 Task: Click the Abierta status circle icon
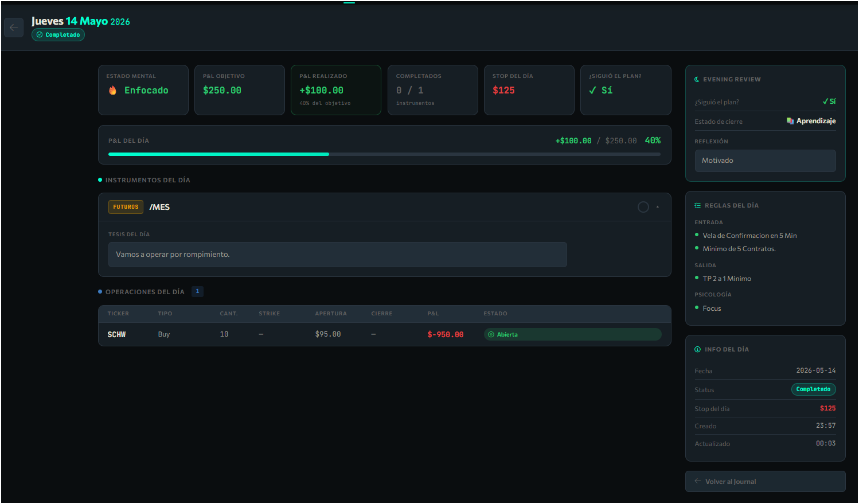[x=491, y=334]
